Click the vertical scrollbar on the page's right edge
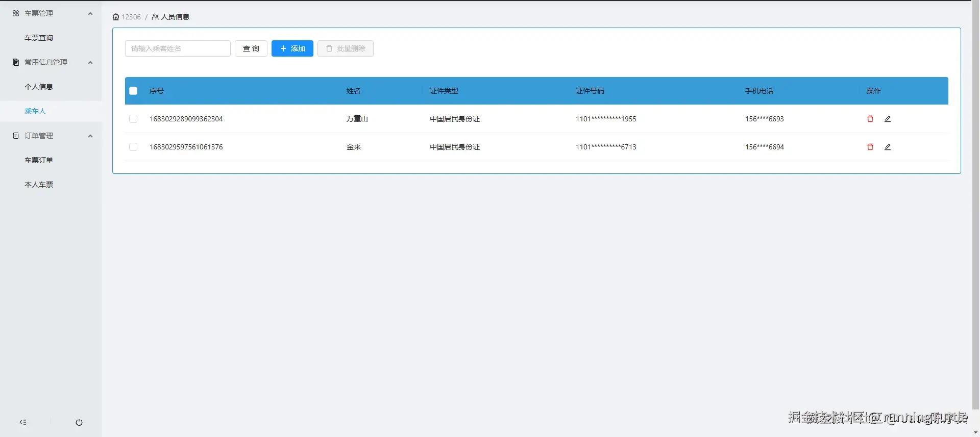This screenshot has width=980, height=437. (975, 204)
